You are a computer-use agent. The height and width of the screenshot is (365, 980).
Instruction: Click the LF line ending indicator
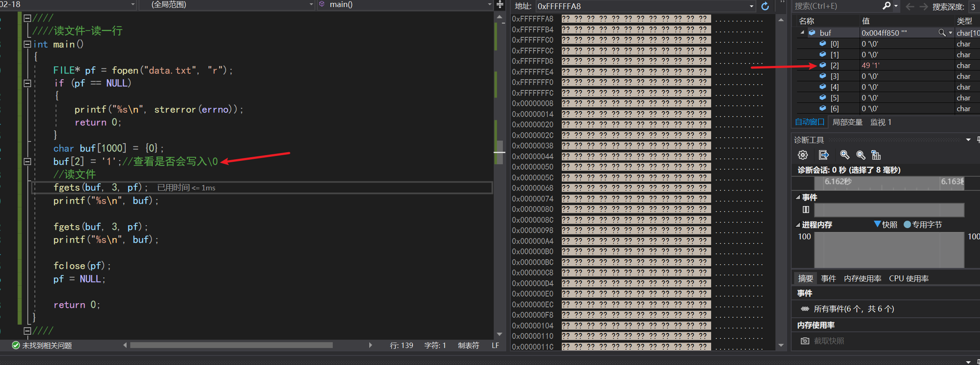495,345
